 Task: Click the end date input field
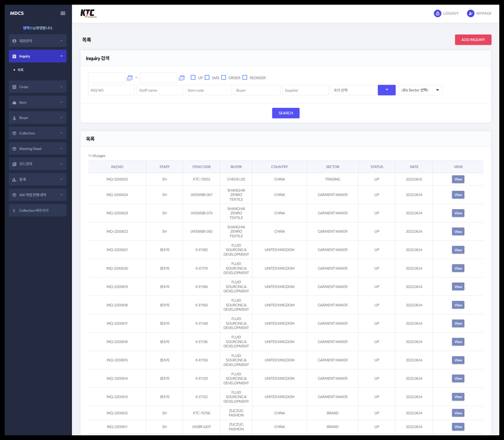(159, 78)
